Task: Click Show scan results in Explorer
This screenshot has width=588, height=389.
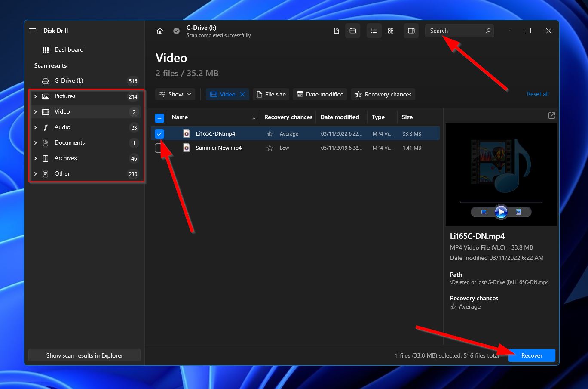Action: click(84, 355)
